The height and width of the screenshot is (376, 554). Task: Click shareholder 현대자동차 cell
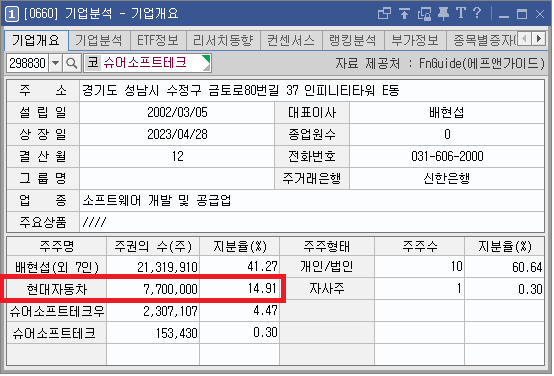57,289
